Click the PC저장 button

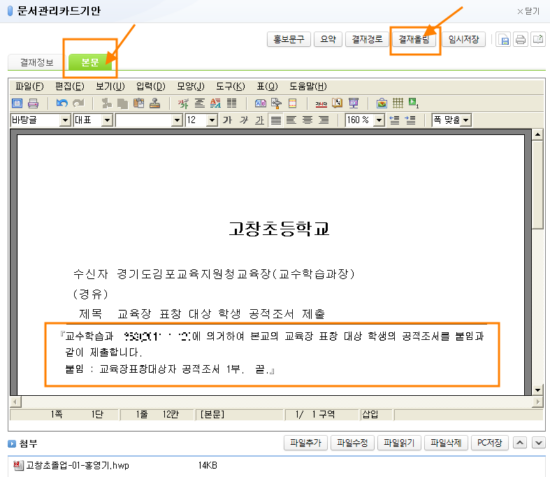point(490,443)
